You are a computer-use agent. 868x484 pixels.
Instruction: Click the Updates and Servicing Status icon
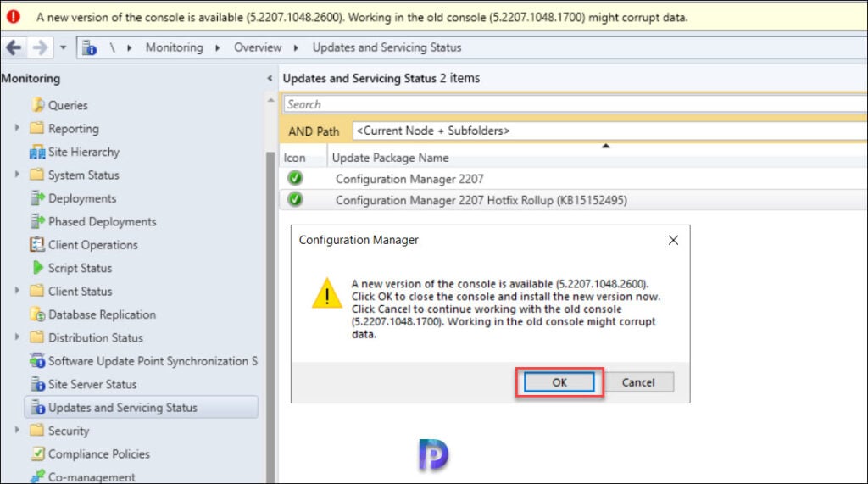37,407
